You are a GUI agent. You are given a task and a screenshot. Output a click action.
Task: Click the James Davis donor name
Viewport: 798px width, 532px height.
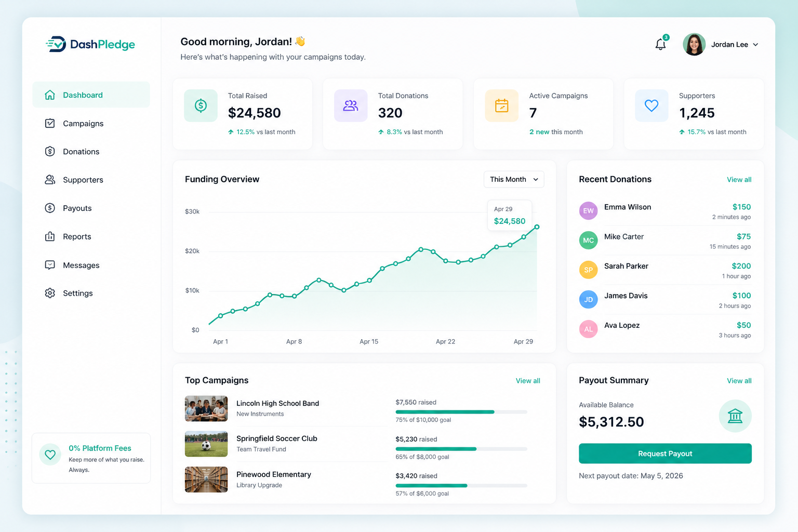click(626, 296)
